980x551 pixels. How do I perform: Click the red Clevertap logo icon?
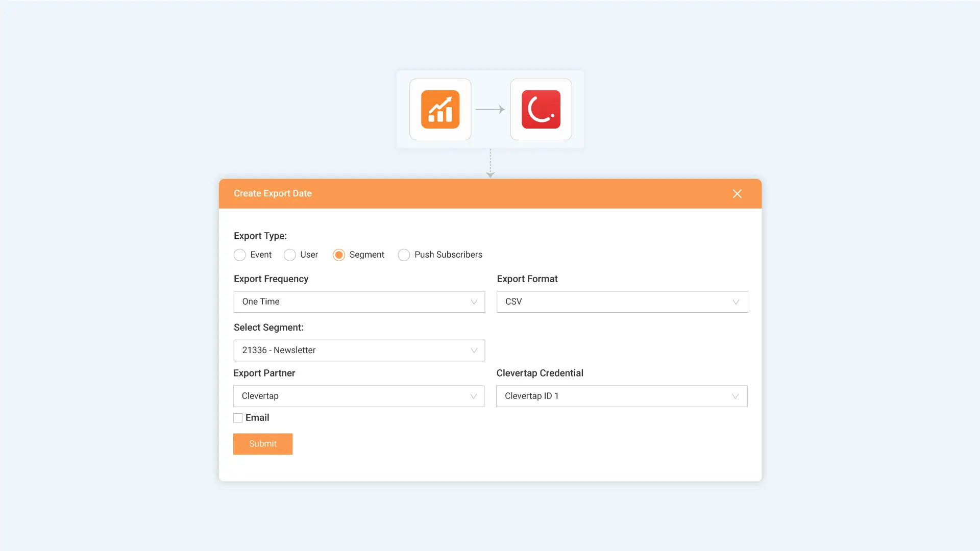point(541,109)
